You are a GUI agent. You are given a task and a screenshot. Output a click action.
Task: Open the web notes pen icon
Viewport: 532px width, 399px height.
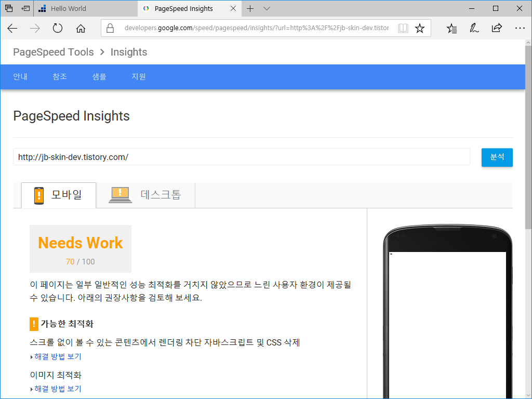[474, 28]
